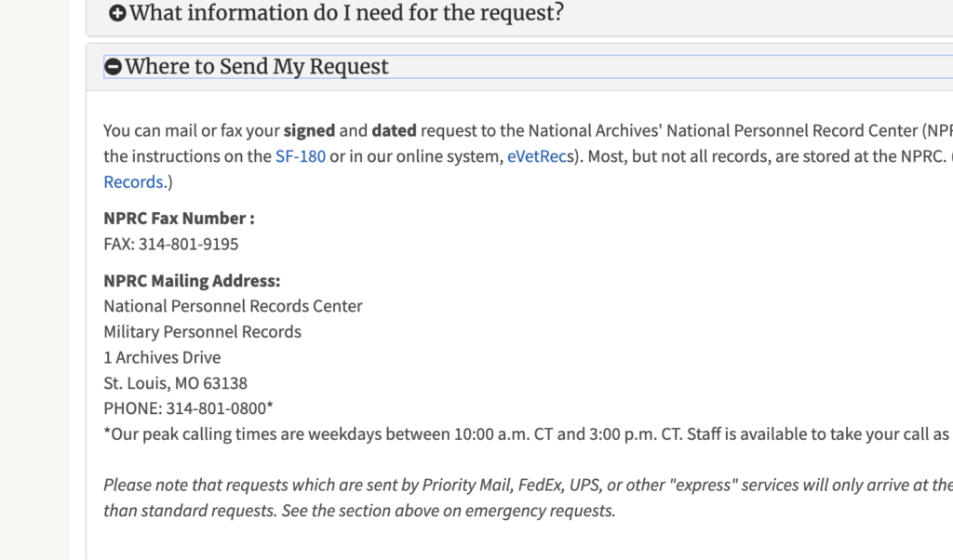Click the fax number 314-801-9195
953x560 pixels.
pos(188,244)
